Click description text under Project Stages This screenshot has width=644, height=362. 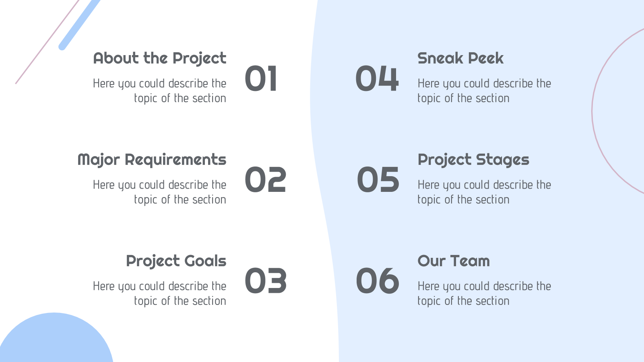[484, 192]
